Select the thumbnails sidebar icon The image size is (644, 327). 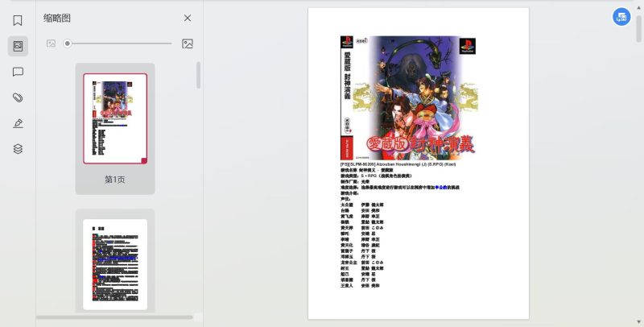pos(18,46)
